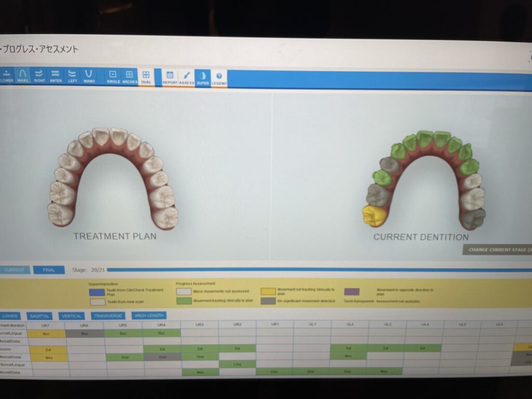Click the UR1 column header
The width and height of the screenshot is (532, 399).
tap(275, 324)
